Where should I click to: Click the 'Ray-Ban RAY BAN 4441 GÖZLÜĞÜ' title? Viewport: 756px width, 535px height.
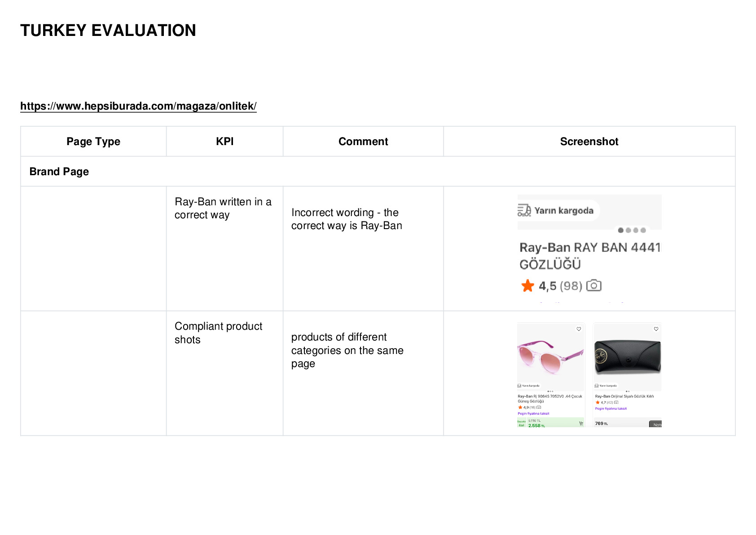coord(590,256)
